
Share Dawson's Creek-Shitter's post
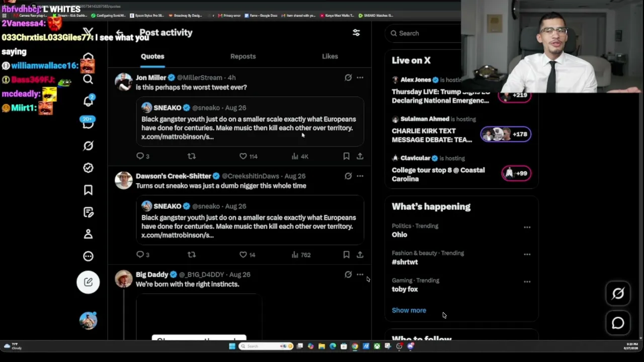tap(360, 255)
